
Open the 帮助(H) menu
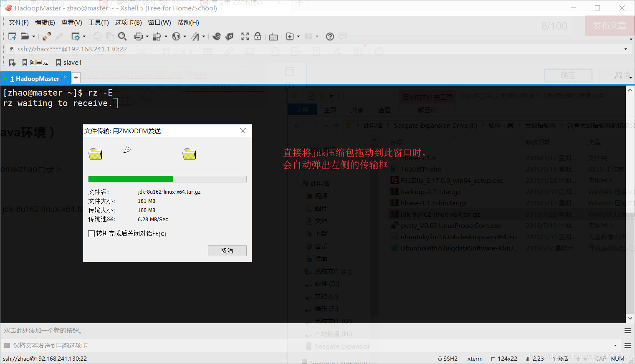pyautogui.click(x=188, y=23)
